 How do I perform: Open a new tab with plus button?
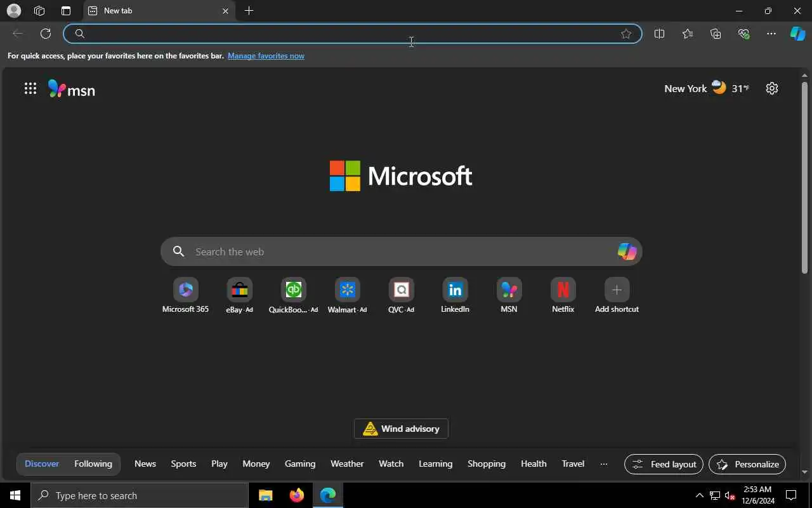(x=249, y=11)
